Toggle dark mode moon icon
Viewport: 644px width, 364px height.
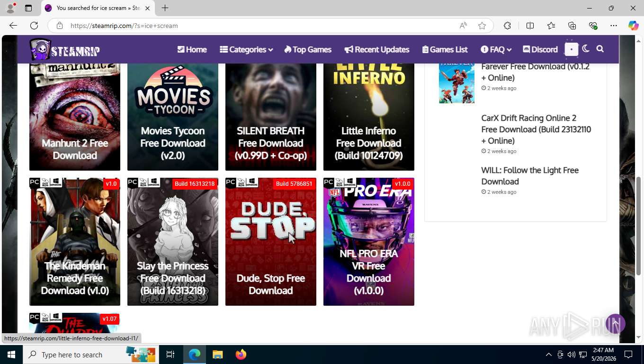pos(586,49)
